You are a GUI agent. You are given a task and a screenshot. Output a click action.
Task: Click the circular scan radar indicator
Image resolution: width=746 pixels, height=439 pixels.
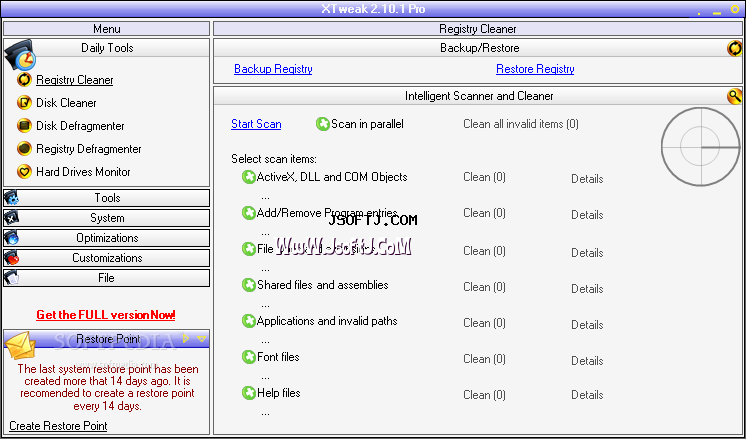pos(701,146)
